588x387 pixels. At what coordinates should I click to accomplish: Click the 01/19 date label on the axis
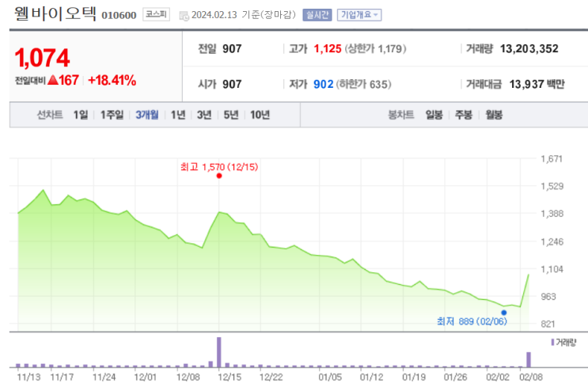[x=414, y=377]
